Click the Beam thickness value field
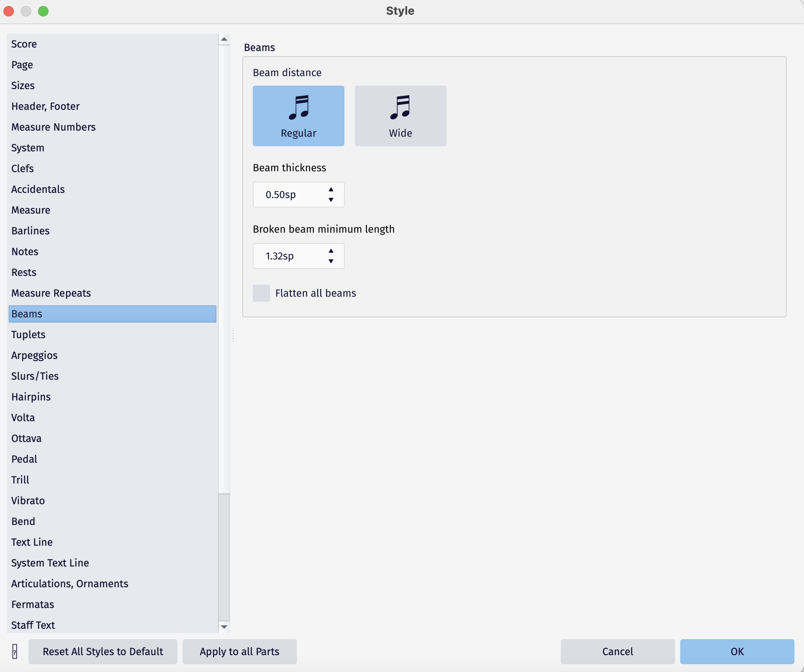Image resolution: width=804 pixels, height=672 pixels. click(290, 195)
